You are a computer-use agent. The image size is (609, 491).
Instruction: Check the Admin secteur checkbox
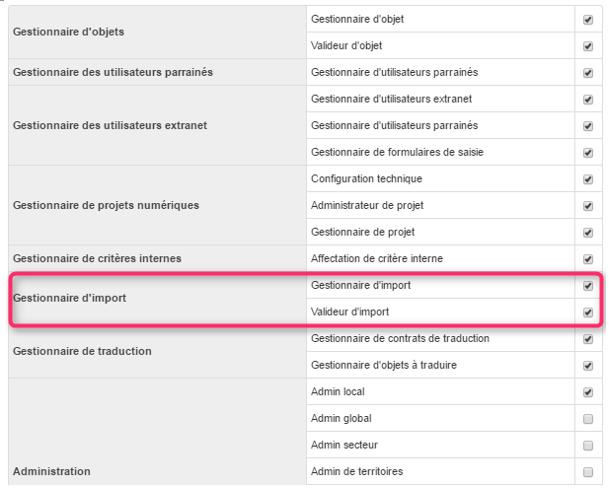pos(588,446)
